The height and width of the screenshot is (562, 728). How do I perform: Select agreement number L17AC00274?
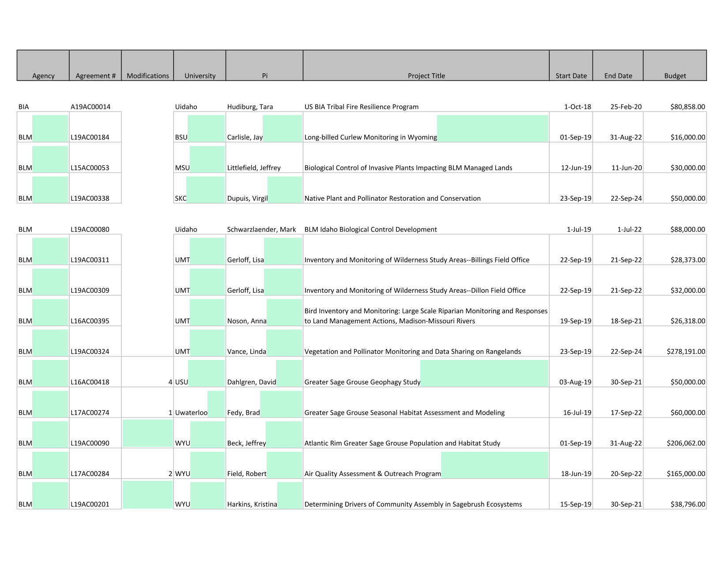90,412
